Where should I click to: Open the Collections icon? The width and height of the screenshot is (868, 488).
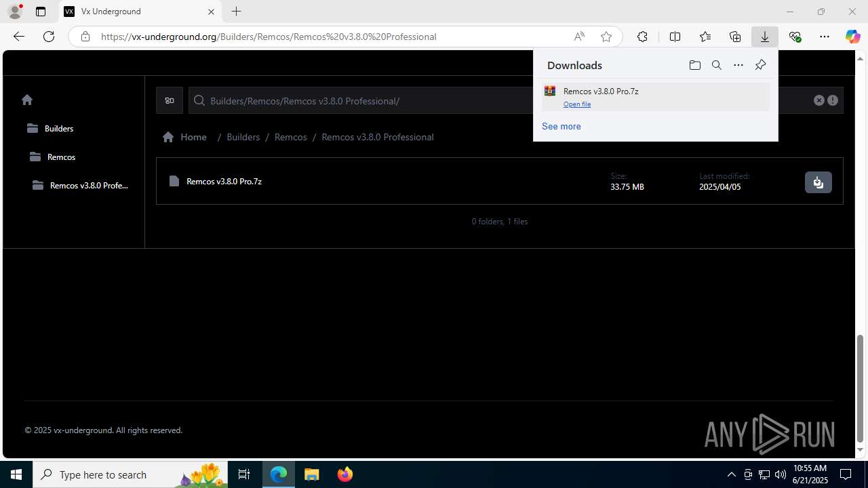click(x=735, y=37)
